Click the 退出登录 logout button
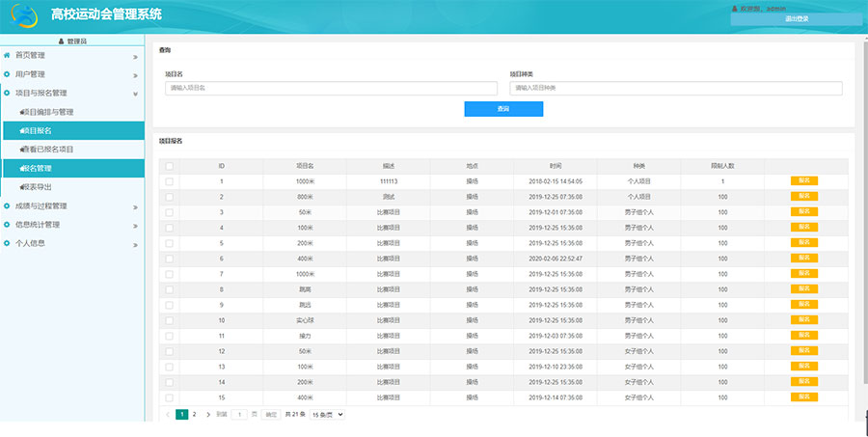 tap(797, 18)
